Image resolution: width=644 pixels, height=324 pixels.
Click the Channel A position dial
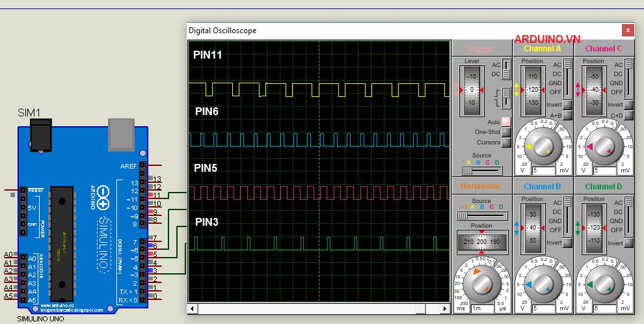coord(533,90)
